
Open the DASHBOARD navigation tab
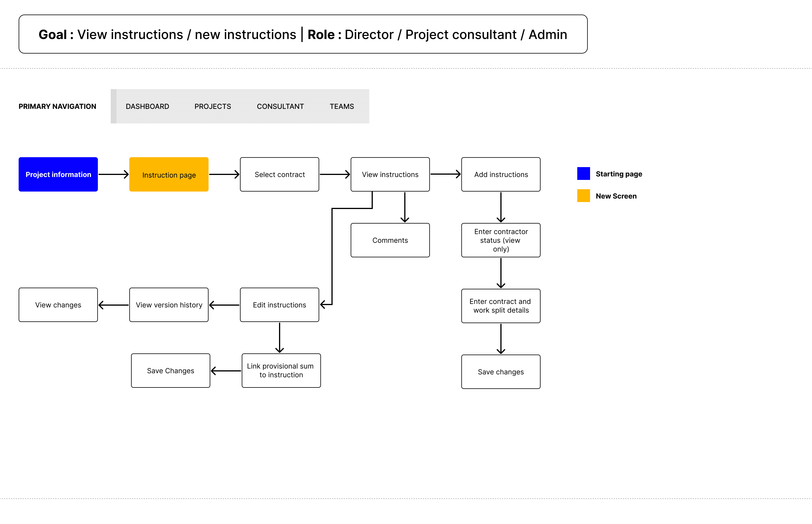click(147, 107)
